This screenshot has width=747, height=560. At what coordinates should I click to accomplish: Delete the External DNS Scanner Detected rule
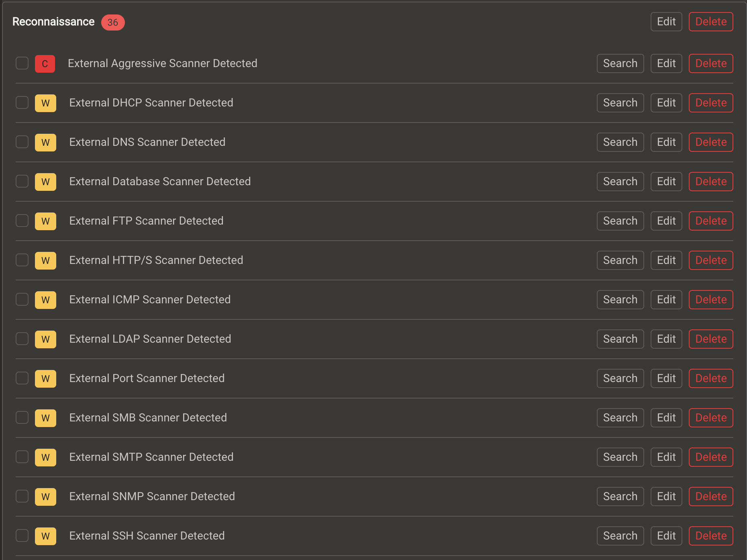click(x=711, y=142)
